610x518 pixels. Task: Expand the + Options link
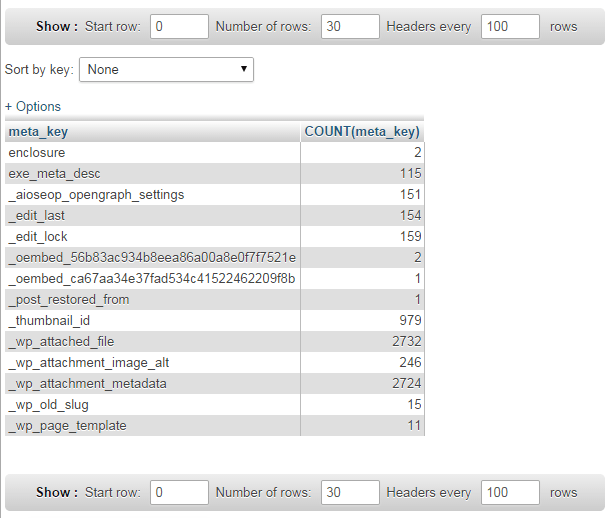coord(33,106)
